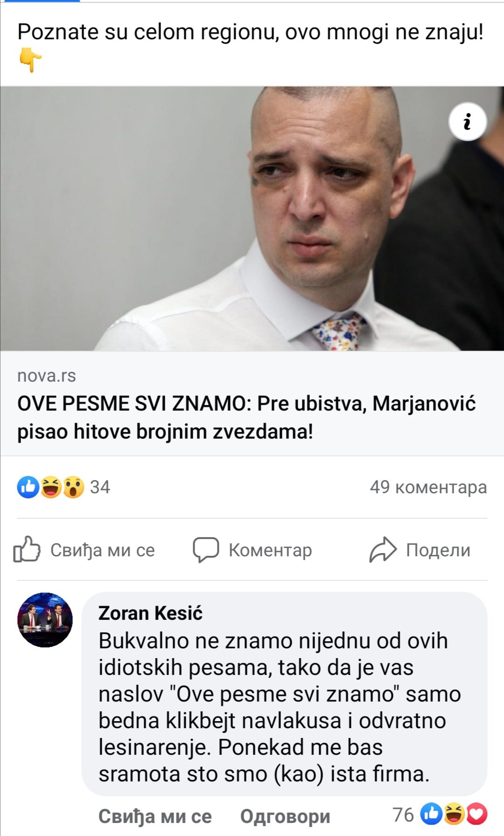Open Zoran Kesić profile name link

click(x=150, y=613)
